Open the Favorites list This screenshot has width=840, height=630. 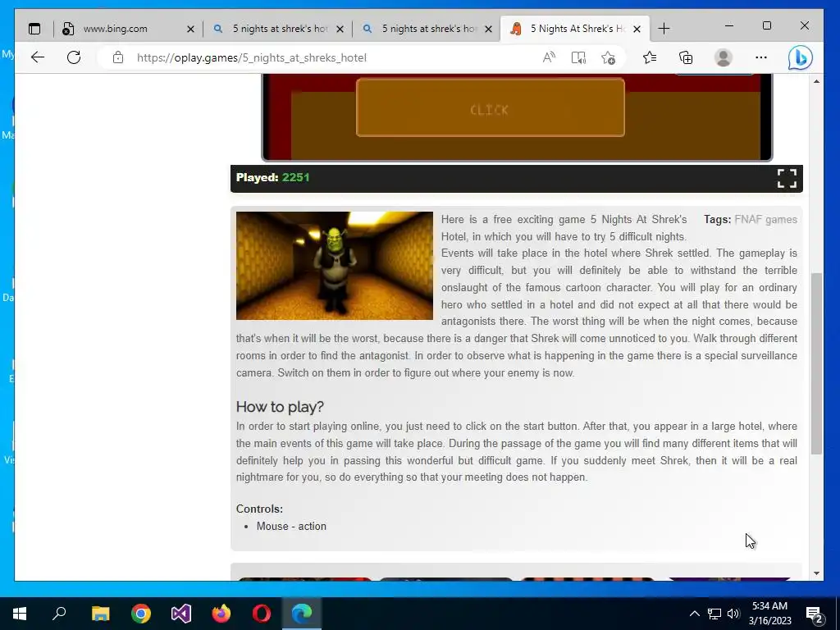(650, 57)
